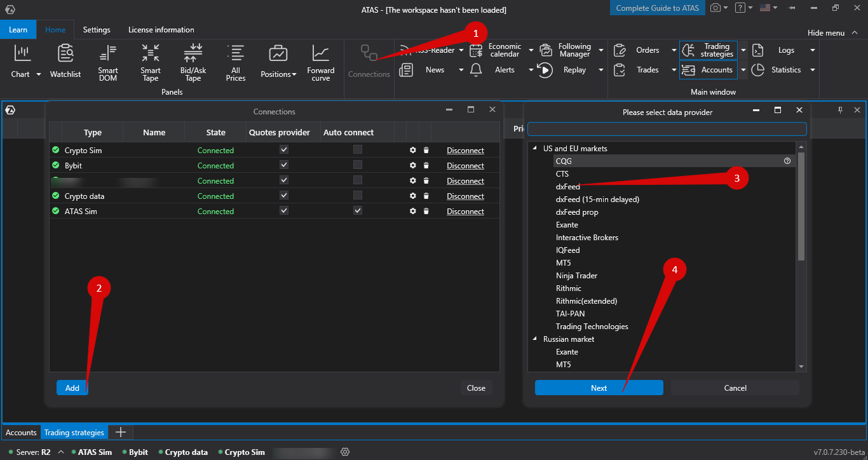Screen dimensions: 868x460
Task: Click the gear icon in the status bar
Action: [x=345, y=452]
